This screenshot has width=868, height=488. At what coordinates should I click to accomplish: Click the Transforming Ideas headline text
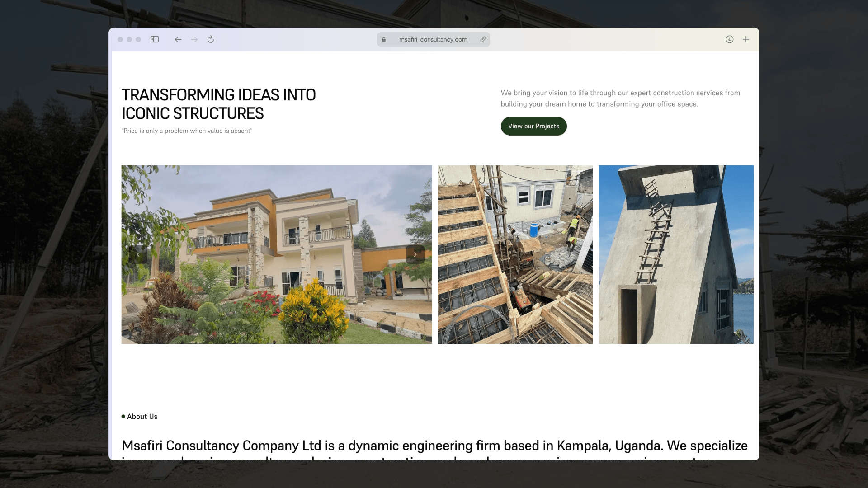(x=218, y=104)
